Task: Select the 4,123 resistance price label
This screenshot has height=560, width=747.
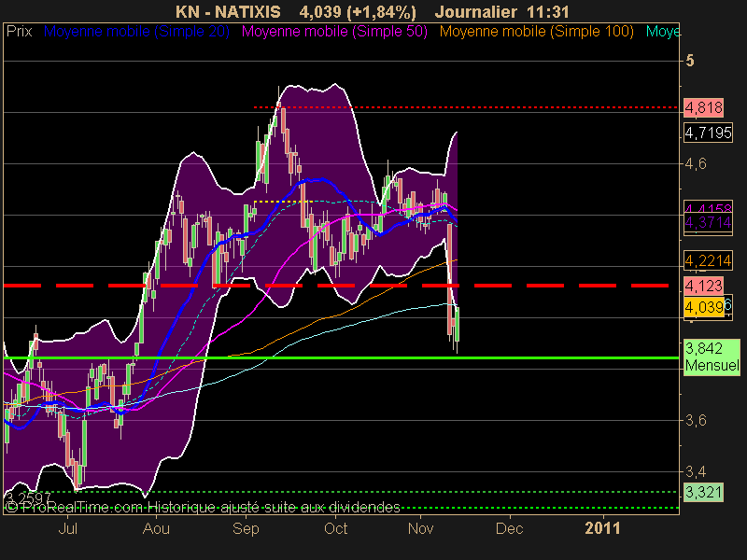Action: point(703,286)
